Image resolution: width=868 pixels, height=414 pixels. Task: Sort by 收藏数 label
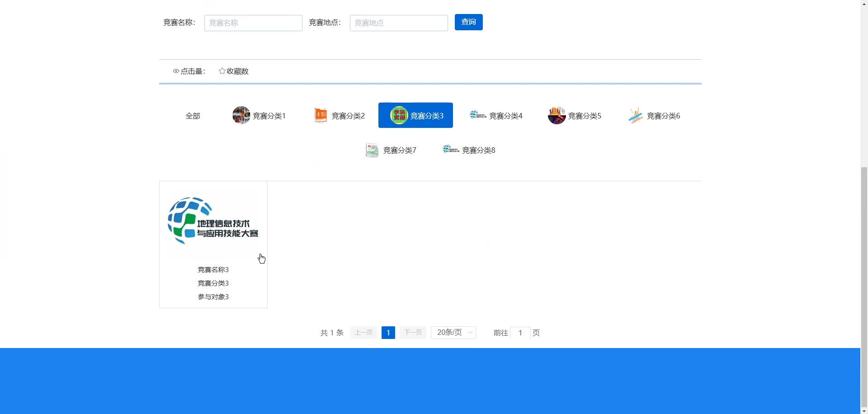click(x=238, y=71)
